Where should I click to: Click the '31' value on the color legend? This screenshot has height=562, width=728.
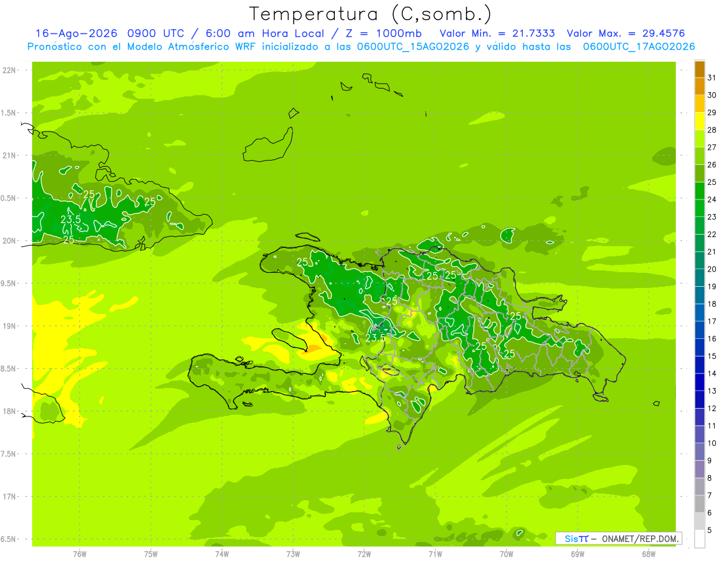pos(712,78)
